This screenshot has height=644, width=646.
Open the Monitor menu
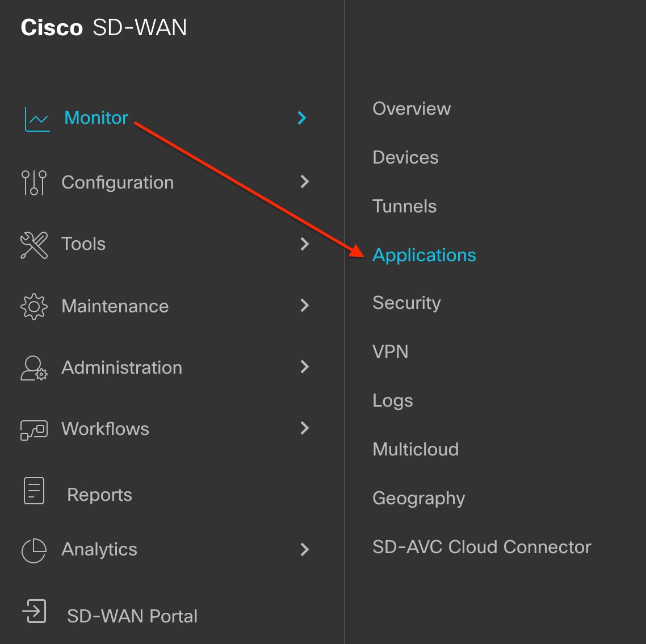pyautogui.click(x=95, y=118)
